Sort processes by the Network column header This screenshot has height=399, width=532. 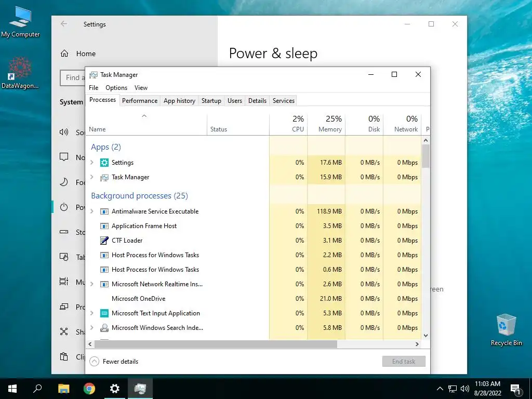coord(403,124)
